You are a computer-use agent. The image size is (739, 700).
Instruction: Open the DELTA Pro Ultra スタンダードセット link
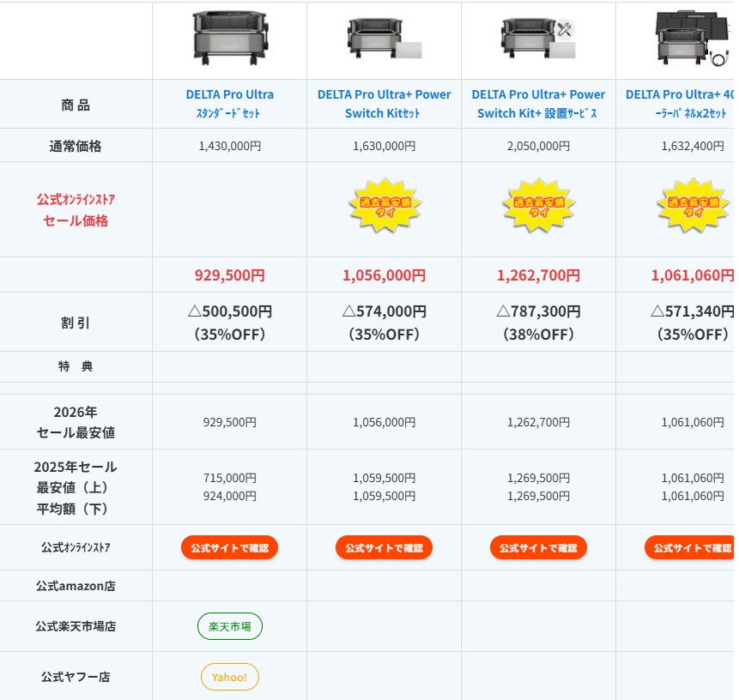(229, 104)
